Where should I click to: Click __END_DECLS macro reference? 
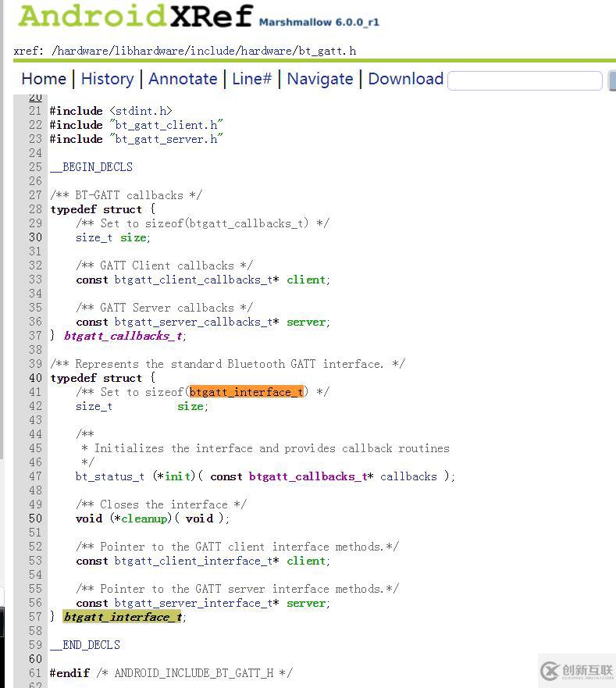(85, 645)
